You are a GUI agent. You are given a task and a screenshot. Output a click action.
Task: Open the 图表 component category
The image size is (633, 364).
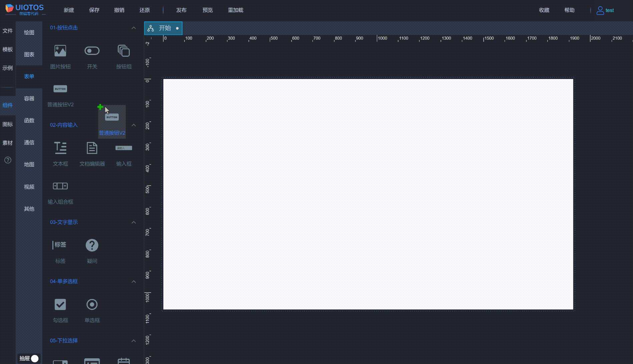tap(29, 54)
